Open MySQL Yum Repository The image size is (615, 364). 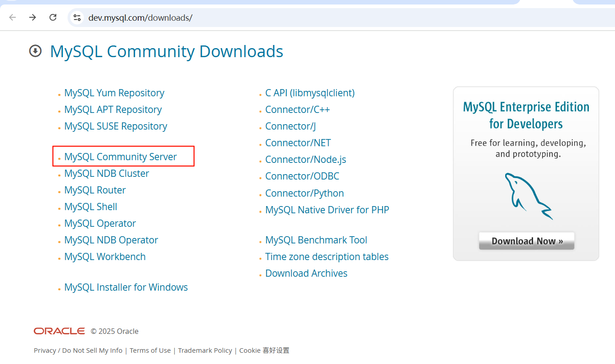click(114, 93)
